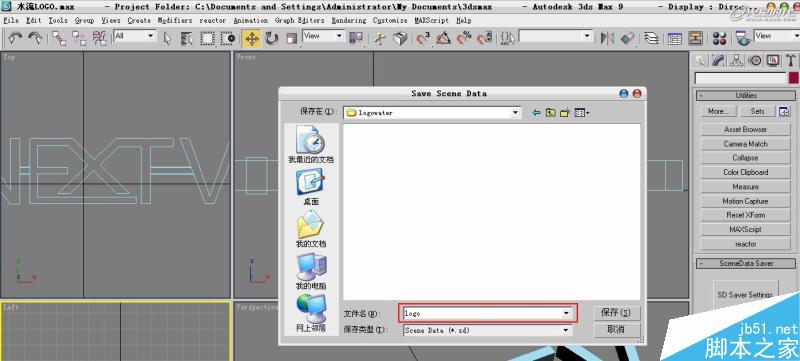Open the Asset Browser utility
Screen dimensions: 800x361
pyautogui.click(x=745, y=130)
